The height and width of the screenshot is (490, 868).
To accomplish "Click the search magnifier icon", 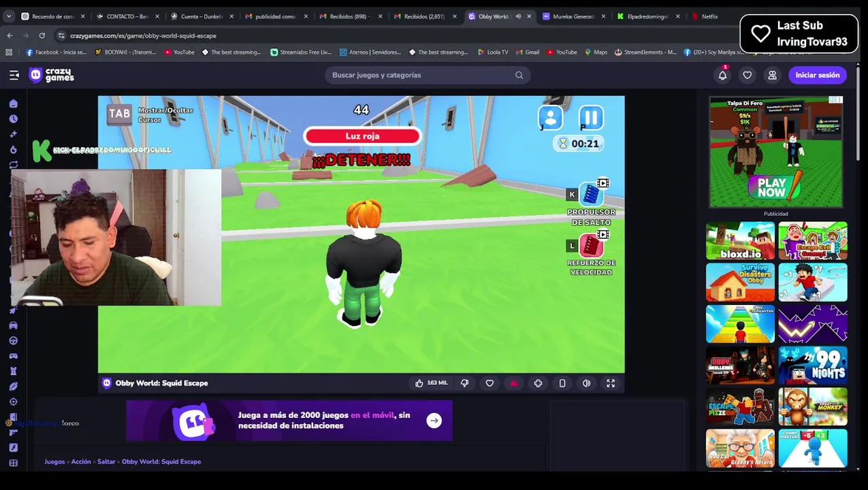I will [x=519, y=75].
